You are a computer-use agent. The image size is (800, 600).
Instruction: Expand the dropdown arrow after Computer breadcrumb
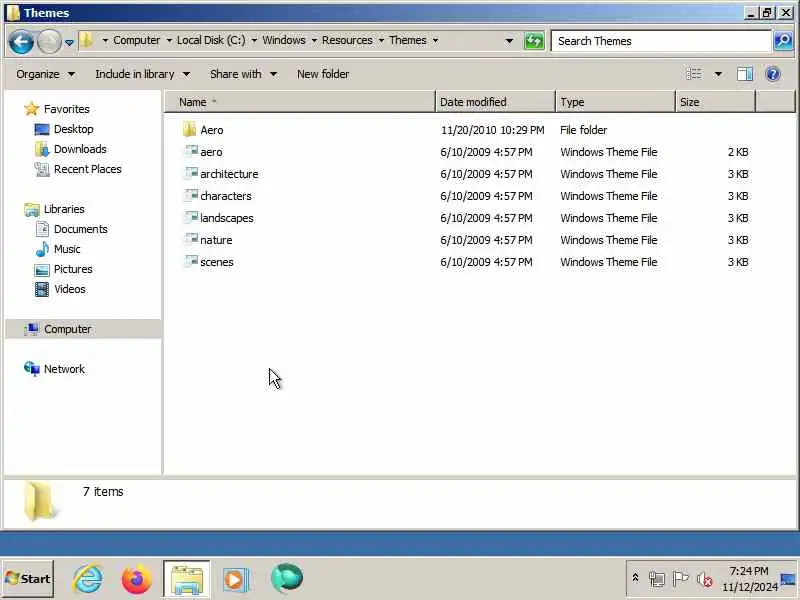point(169,40)
